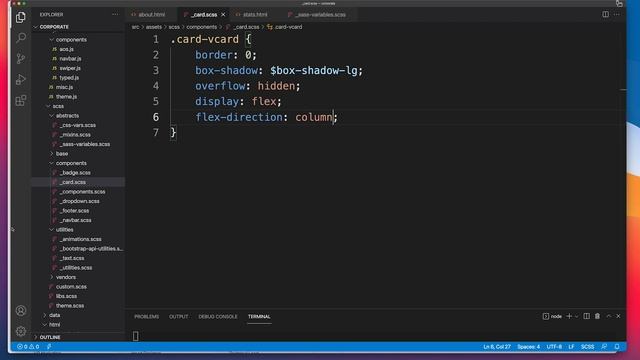
Task: Open the feedback icon in status bar
Action: click(604, 347)
